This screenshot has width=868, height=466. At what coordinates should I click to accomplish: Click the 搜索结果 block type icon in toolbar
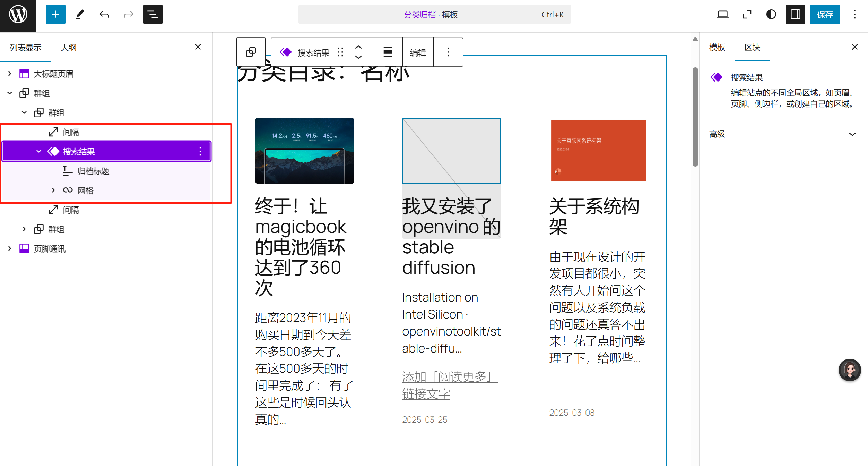pyautogui.click(x=286, y=52)
